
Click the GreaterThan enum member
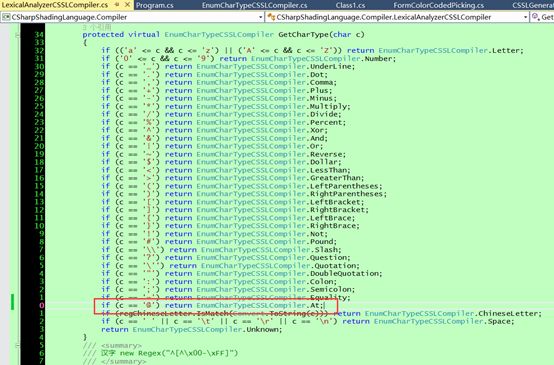(335, 178)
